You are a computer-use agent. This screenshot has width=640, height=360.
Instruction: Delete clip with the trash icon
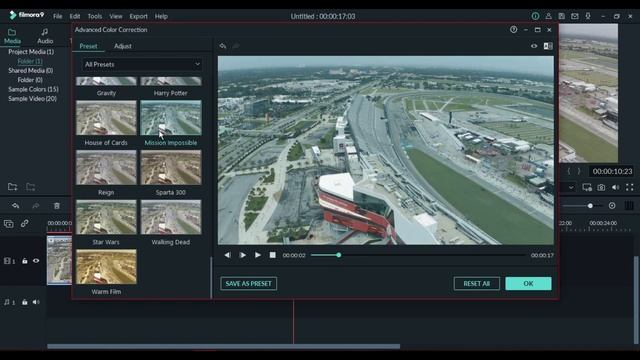(x=57, y=206)
